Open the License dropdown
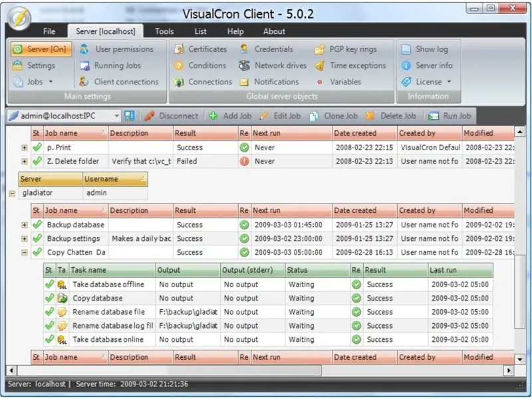The height and width of the screenshot is (399, 532). pos(426,82)
